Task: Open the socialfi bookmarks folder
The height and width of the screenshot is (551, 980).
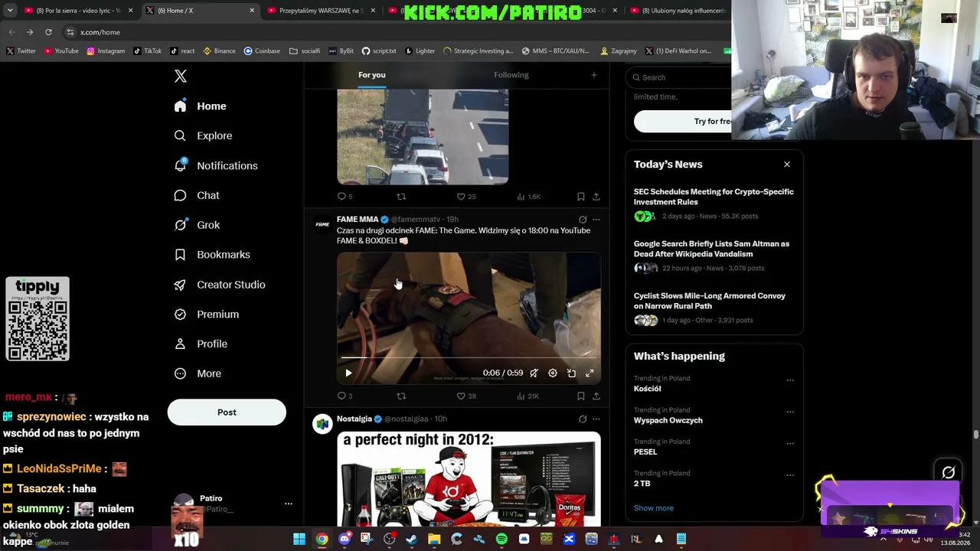Action: point(305,51)
